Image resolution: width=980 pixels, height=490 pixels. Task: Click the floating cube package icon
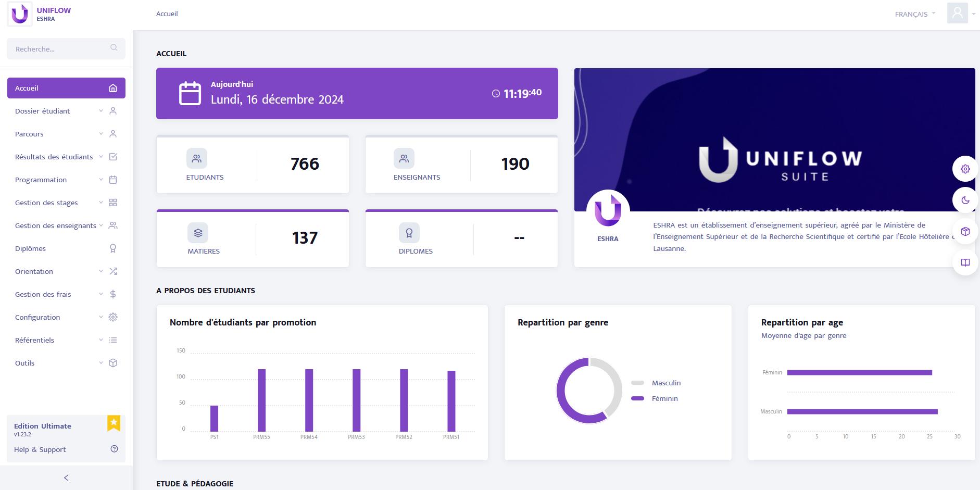pos(965,232)
